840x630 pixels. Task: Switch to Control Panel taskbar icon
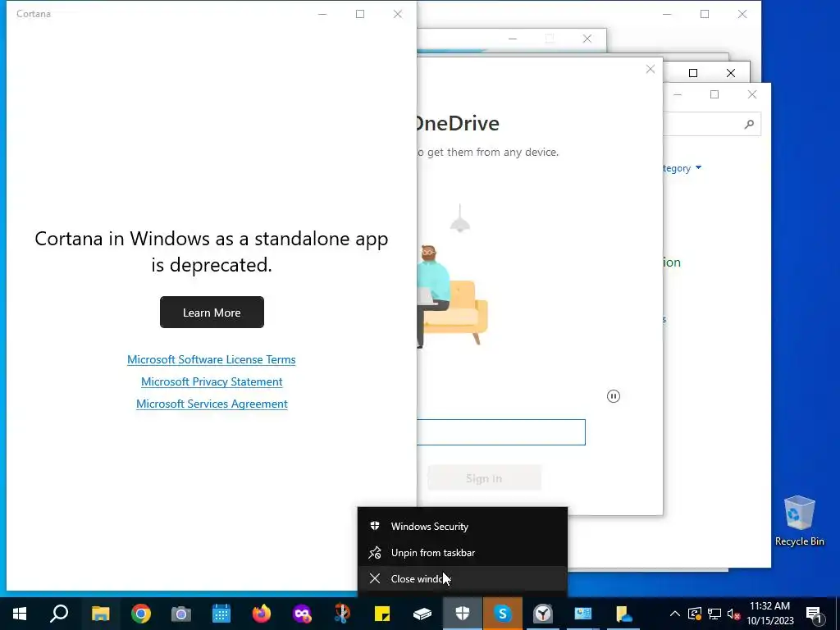click(583, 614)
